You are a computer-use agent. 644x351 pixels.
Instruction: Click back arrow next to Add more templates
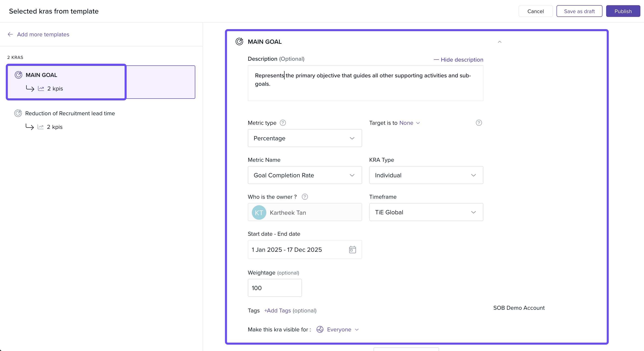point(10,34)
